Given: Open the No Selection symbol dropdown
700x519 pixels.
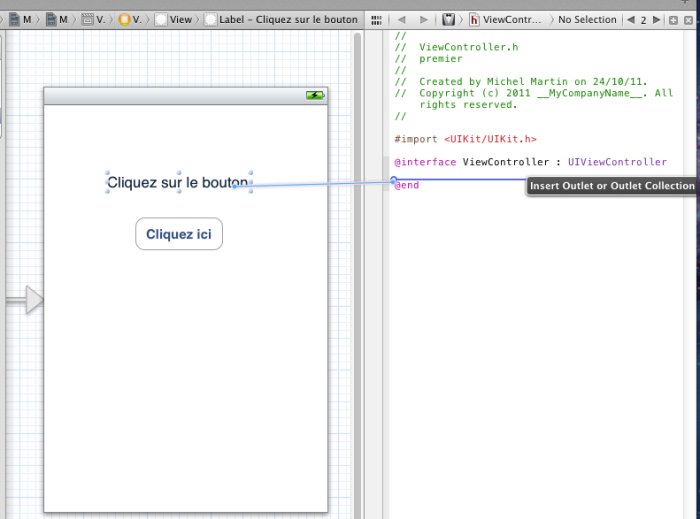Looking at the screenshot, I should tap(586, 19).
